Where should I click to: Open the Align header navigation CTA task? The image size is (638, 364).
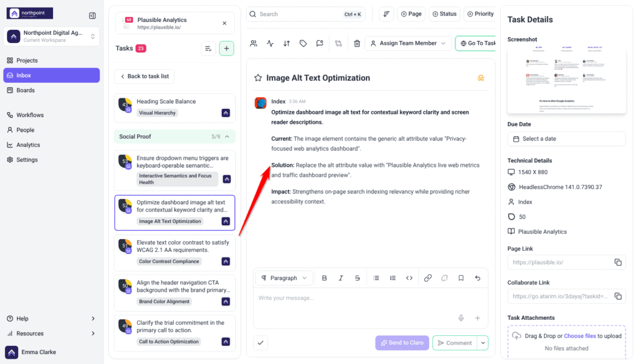coord(174,292)
